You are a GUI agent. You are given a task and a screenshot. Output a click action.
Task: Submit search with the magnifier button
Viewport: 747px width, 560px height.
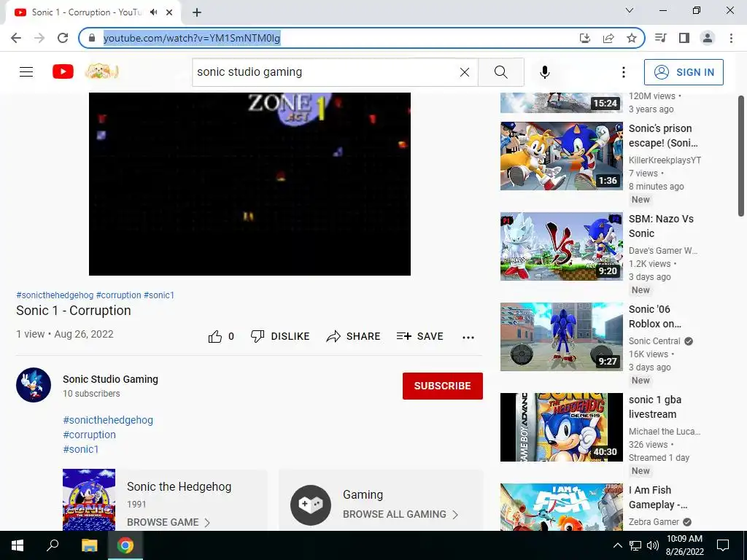[x=500, y=72]
